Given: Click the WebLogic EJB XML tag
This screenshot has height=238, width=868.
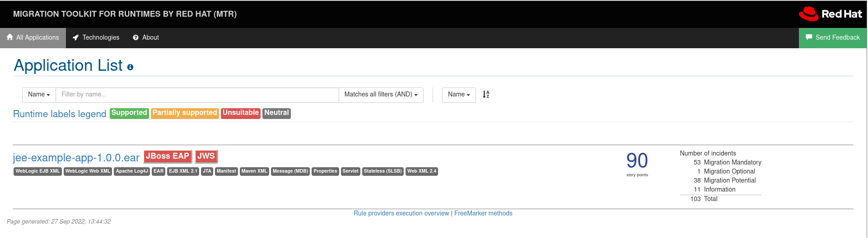Looking at the screenshot, I should click(x=37, y=171).
